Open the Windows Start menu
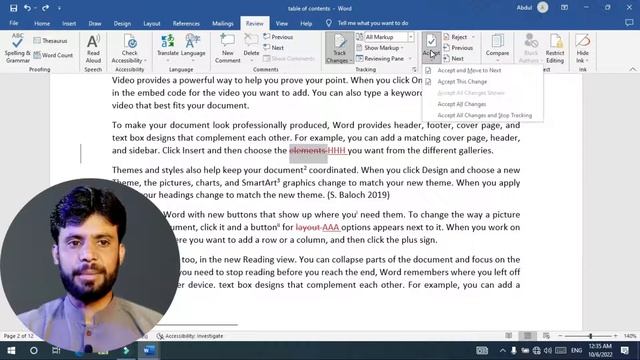640x360 pixels. tap(11, 351)
